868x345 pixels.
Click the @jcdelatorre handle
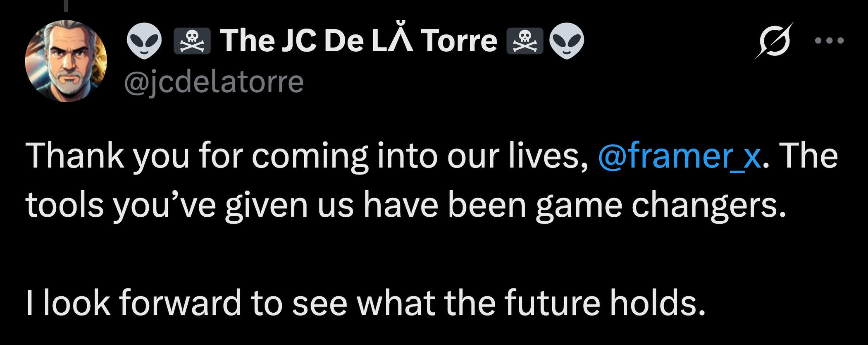[x=214, y=82]
